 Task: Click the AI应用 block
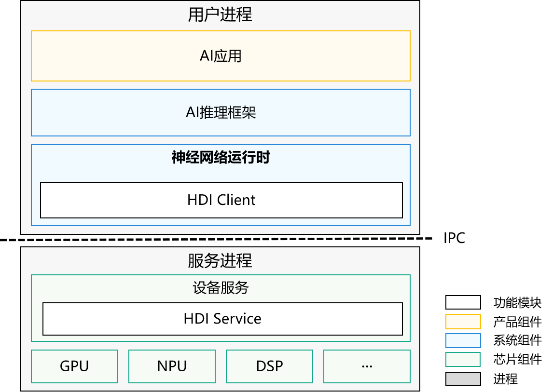(220, 55)
